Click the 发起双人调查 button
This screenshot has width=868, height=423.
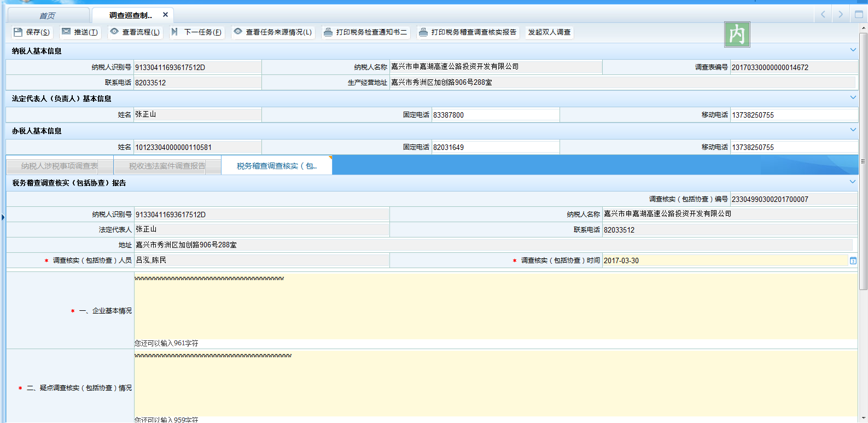point(549,32)
